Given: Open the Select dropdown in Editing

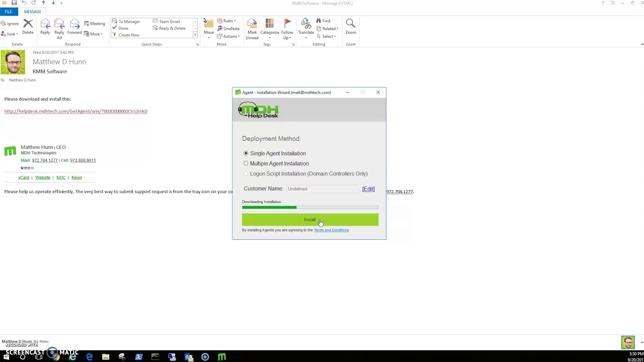Looking at the screenshot, I should tap(326, 36).
